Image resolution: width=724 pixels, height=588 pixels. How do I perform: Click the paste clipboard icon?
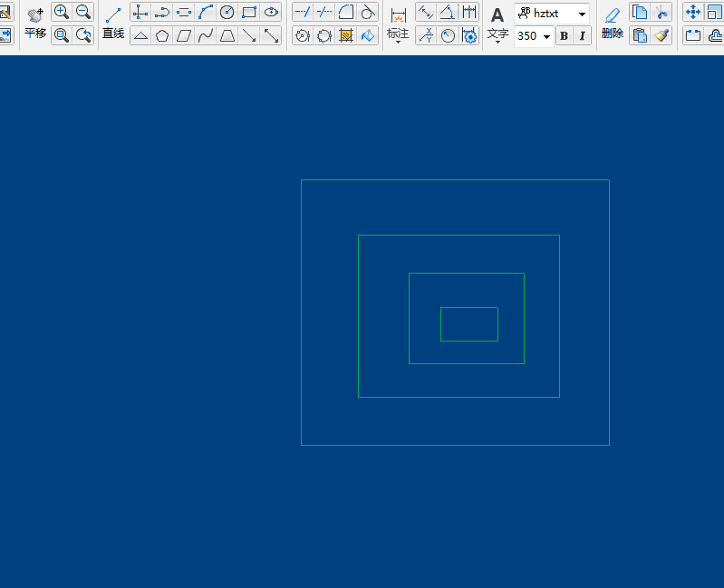tap(640, 35)
